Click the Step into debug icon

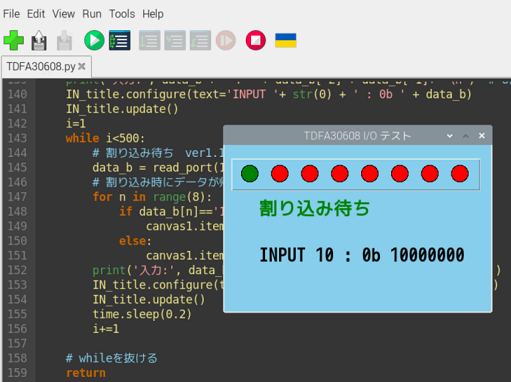(175, 40)
